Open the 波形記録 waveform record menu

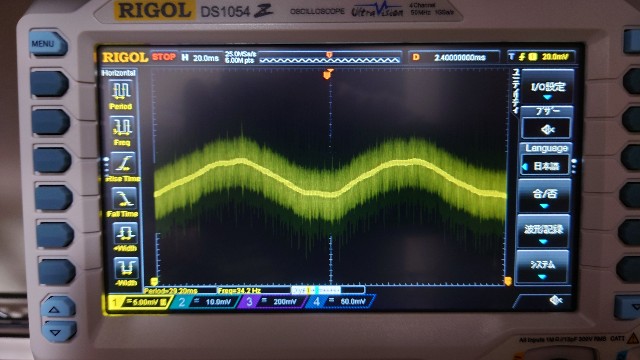pyautogui.click(x=543, y=232)
